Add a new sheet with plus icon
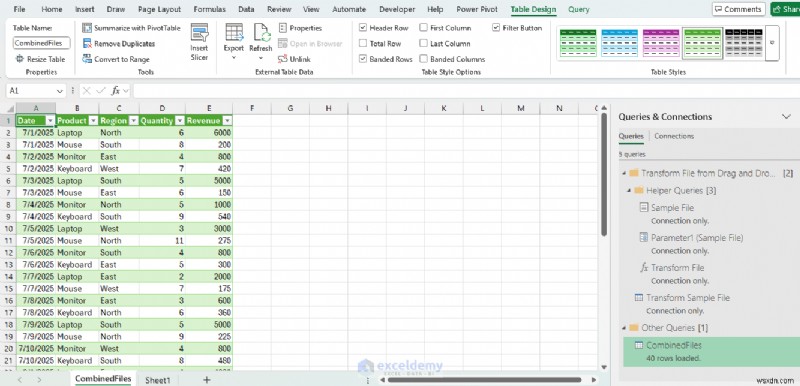The height and width of the screenshot is (386, 800). tap(207, 380)
